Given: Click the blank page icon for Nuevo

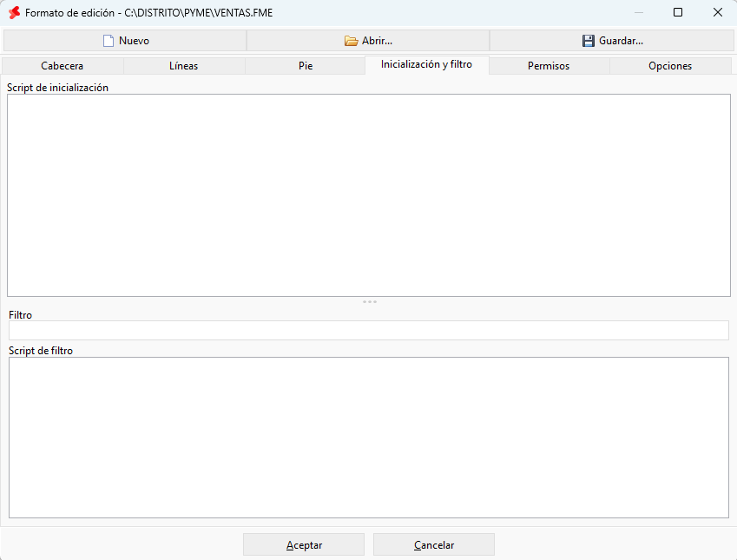Looking at the screenshot, I should [x=109, y=41].
